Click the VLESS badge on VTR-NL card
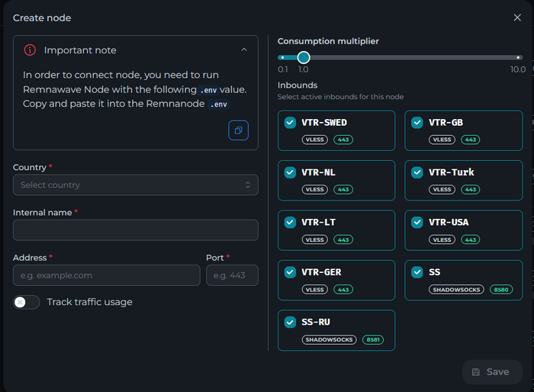 (315, 190)
